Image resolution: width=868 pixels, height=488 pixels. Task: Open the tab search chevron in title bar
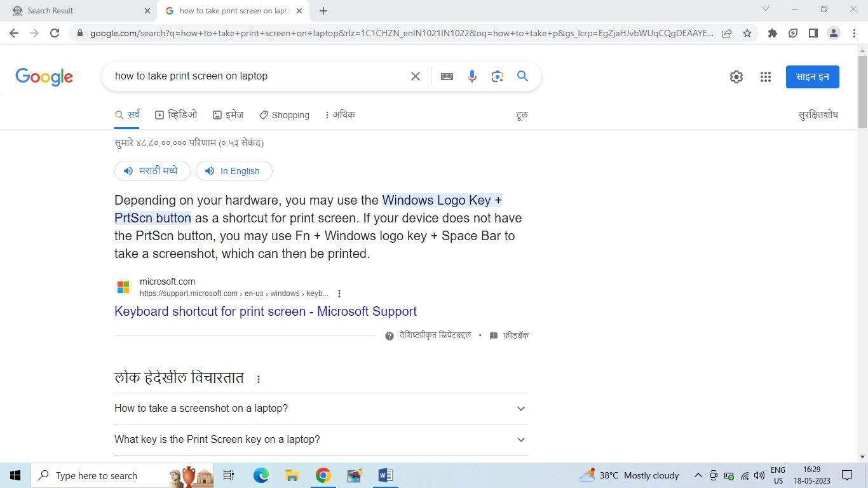click(x=766, y=10)
